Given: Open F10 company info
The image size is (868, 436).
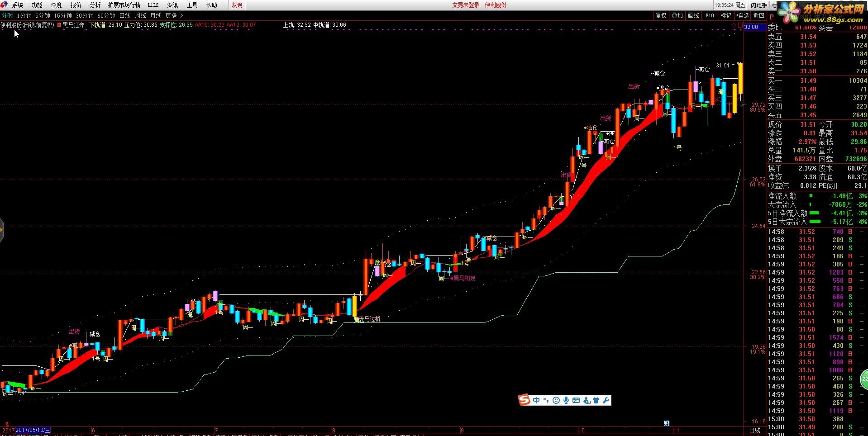Looking at the screenshot, I should [x=710, y=15].
